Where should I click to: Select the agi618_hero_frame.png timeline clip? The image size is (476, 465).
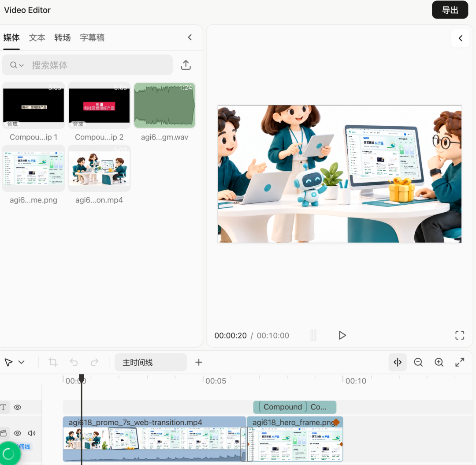(295, 439)
